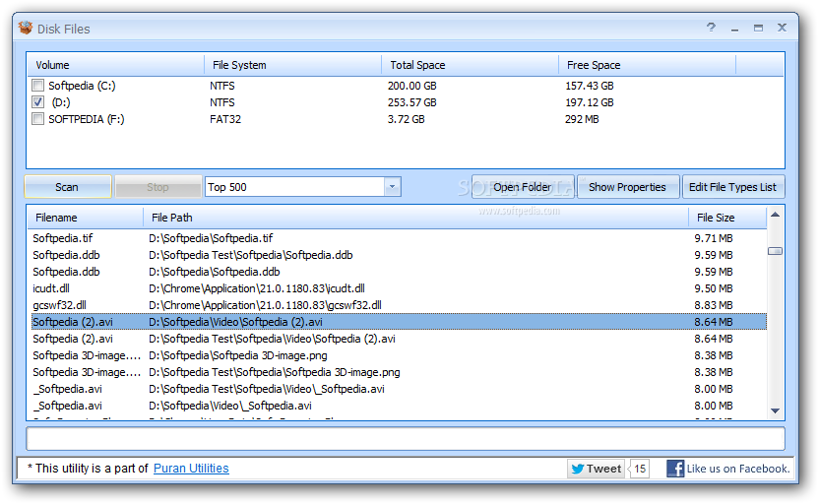Click 3.72 GB total space value
Screen dimensions: 819x504
pos(406,119)
